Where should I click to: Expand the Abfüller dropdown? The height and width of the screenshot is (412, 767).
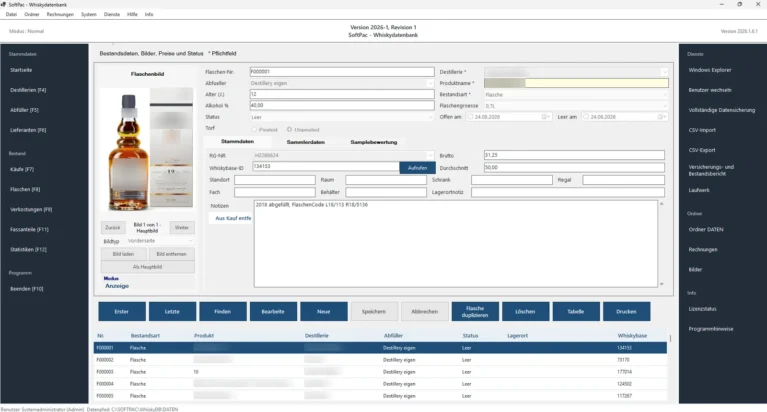tap(430, 83)
